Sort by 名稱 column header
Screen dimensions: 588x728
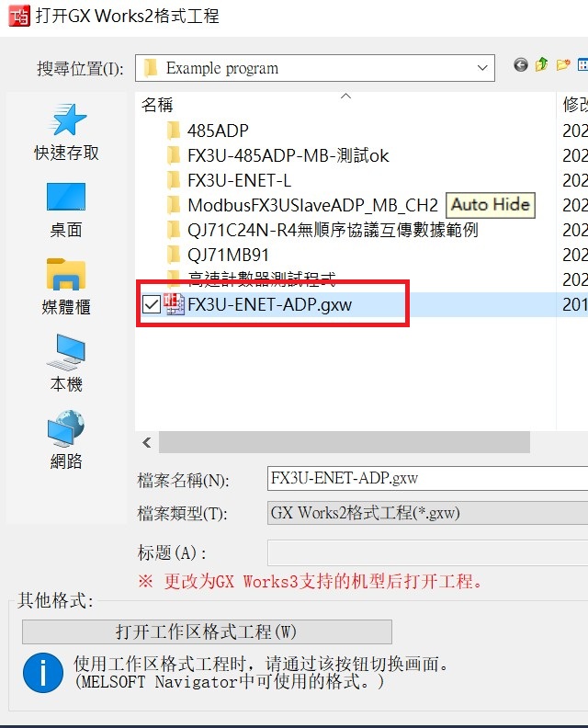point(157,105)
